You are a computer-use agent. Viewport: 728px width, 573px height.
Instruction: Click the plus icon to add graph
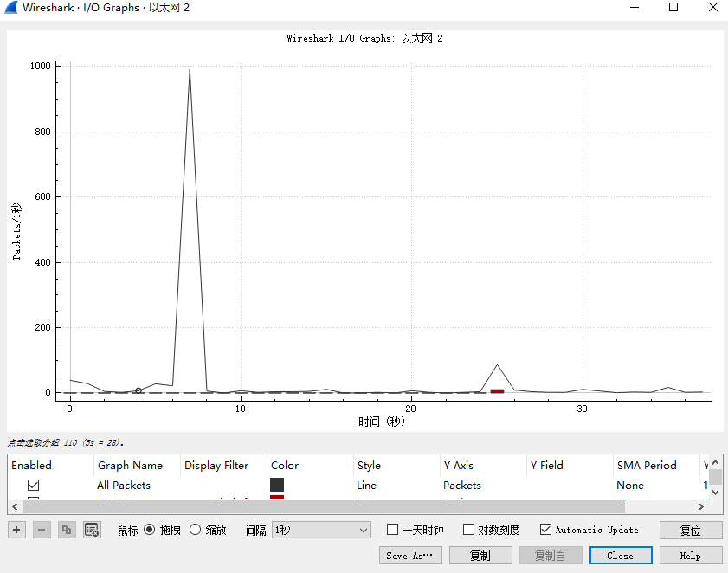(x=16, y=530)
